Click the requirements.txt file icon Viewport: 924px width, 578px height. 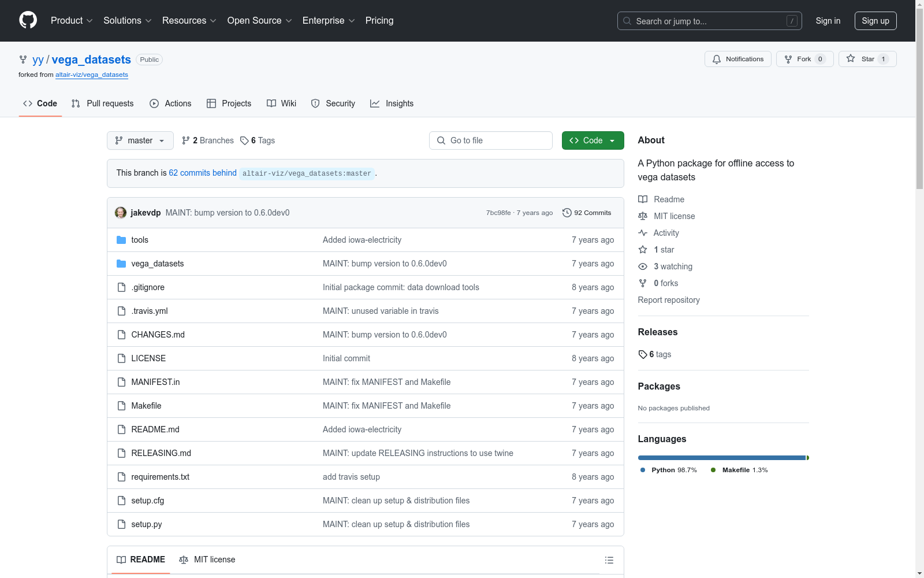point(121,477)
